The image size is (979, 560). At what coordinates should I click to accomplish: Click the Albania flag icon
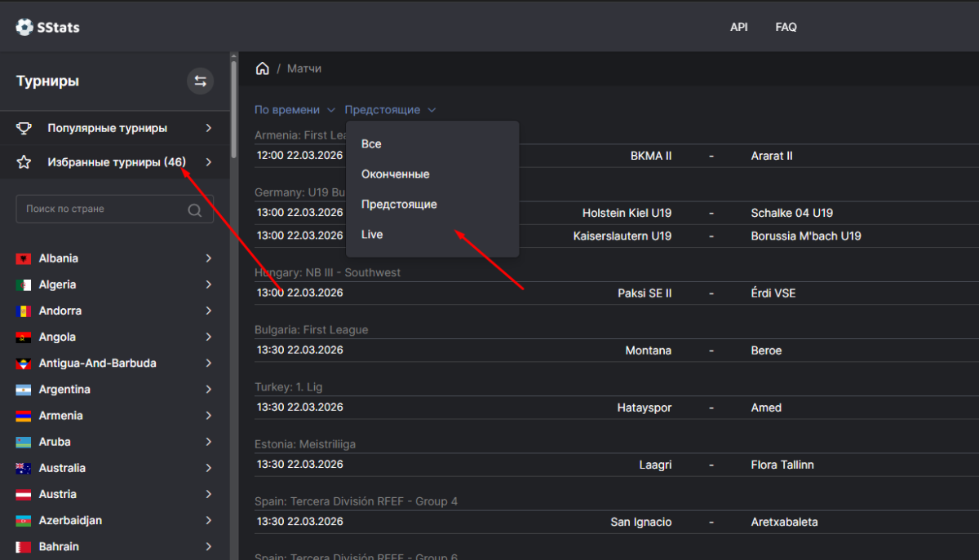coord(24,258)
